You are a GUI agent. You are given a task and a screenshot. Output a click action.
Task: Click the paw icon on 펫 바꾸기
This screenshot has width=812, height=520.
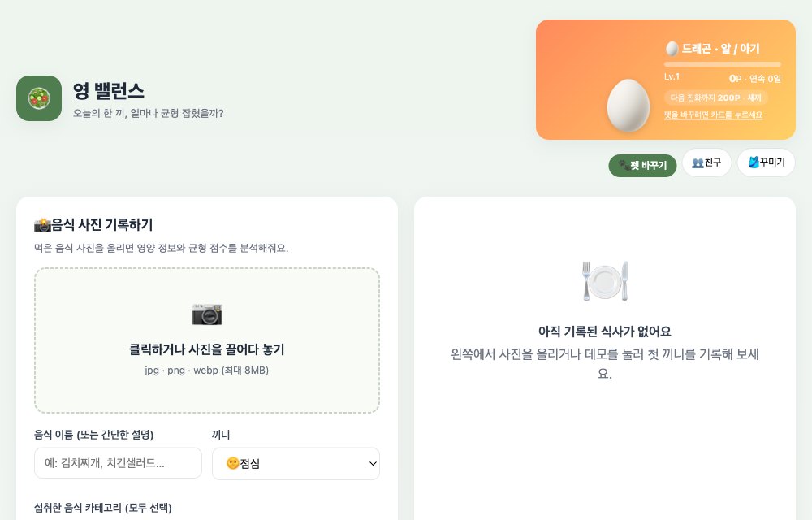624,165
